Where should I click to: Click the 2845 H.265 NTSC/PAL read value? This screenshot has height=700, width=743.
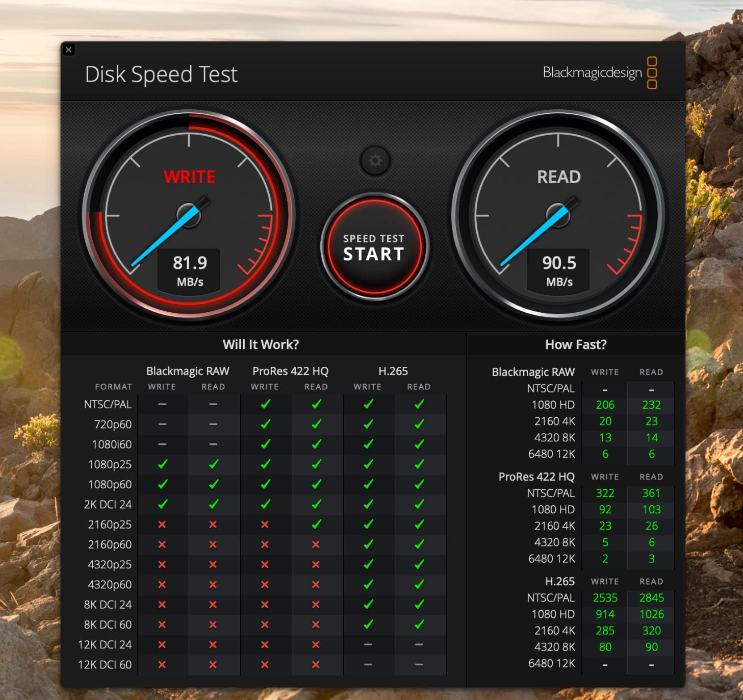[651, 597]
